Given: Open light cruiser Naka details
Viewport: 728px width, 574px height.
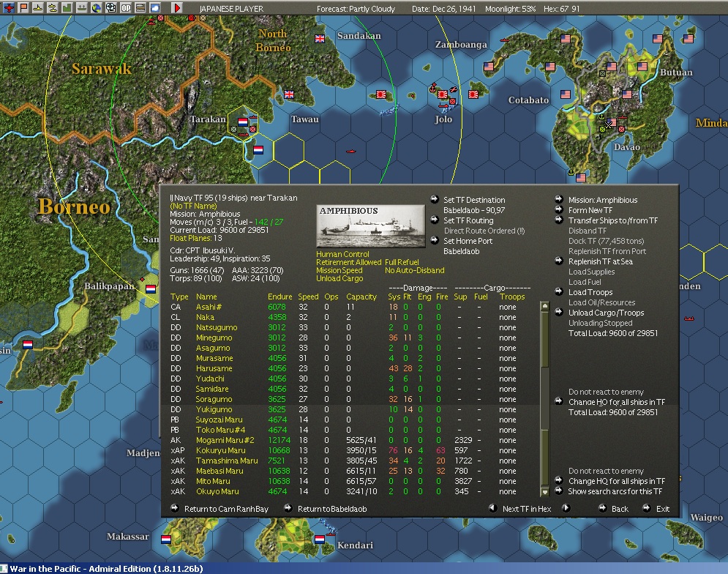Looking at the screenshot, I should 205,317.
